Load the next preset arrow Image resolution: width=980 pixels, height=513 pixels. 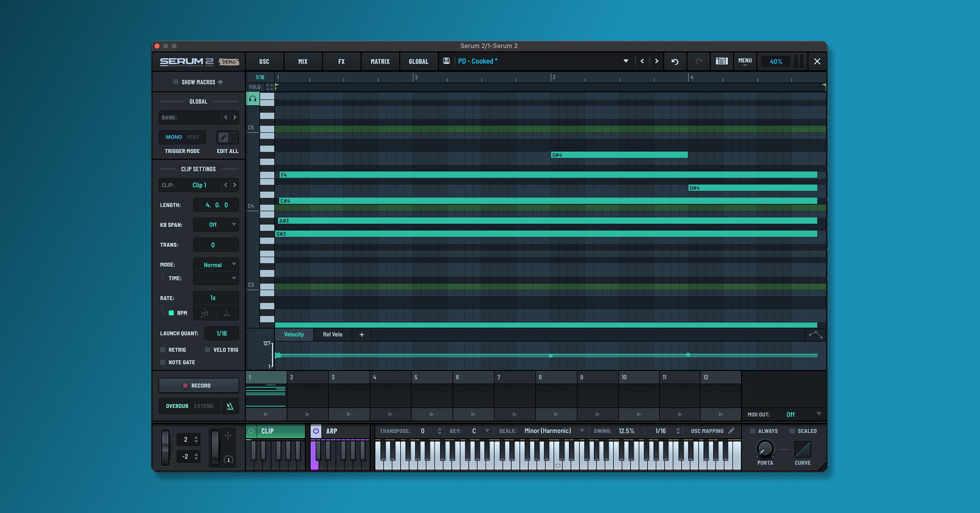pos(657,61)
